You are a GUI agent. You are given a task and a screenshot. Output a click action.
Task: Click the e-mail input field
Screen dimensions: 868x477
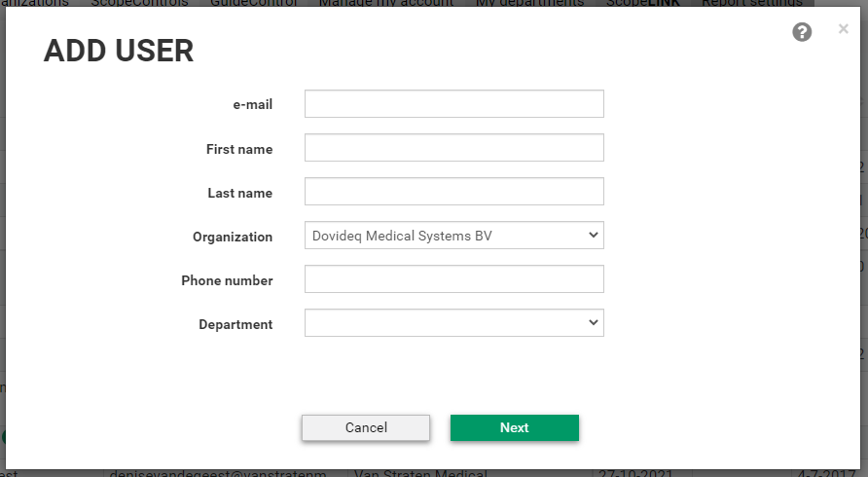(453, 104)
